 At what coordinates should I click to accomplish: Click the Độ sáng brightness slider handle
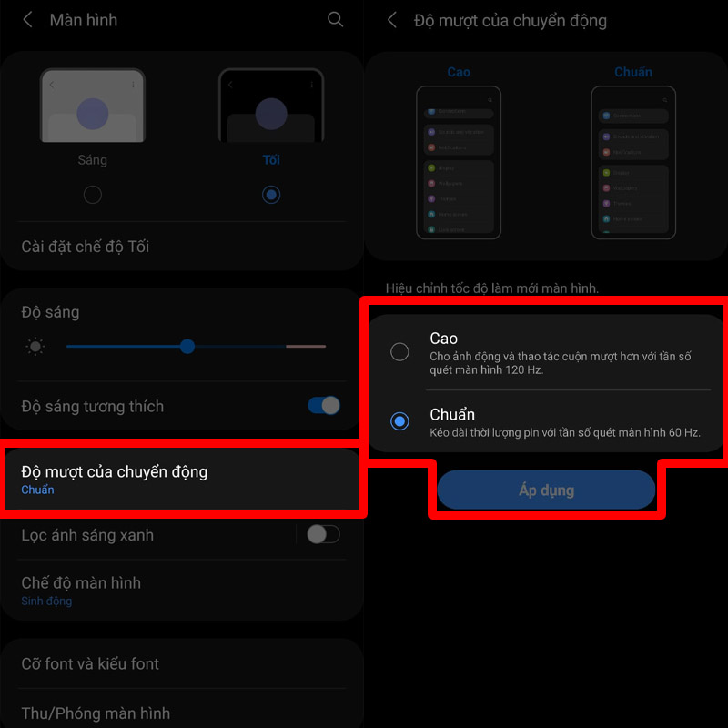coord(187,347)
